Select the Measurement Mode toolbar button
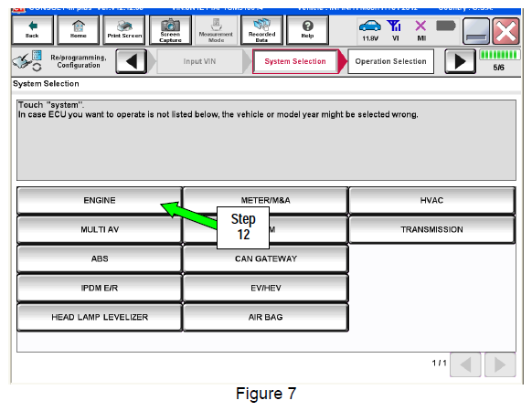Screen dimensions: 532x411 click(216, 30)
